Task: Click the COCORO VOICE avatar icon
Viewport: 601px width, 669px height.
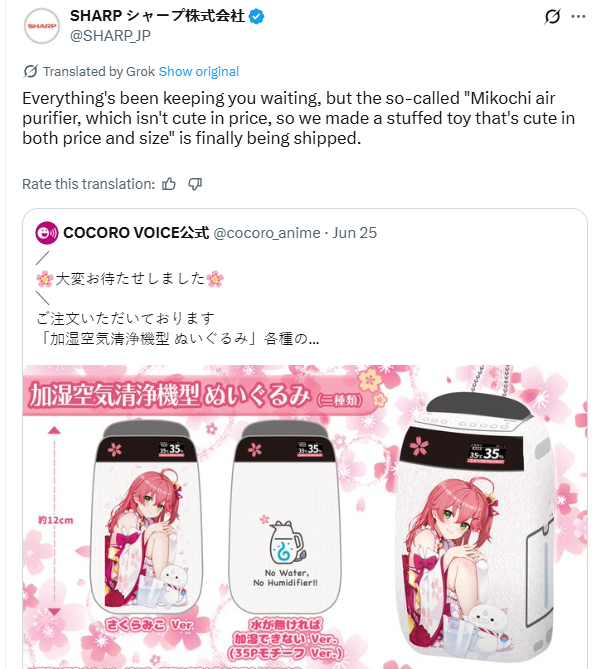Action: 46,233
